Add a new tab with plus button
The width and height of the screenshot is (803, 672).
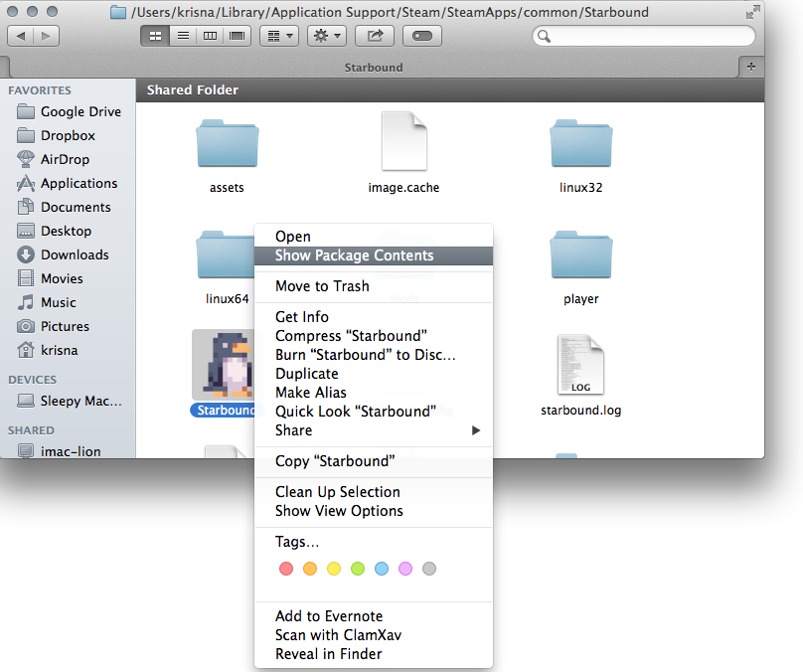tap(750, 67)
